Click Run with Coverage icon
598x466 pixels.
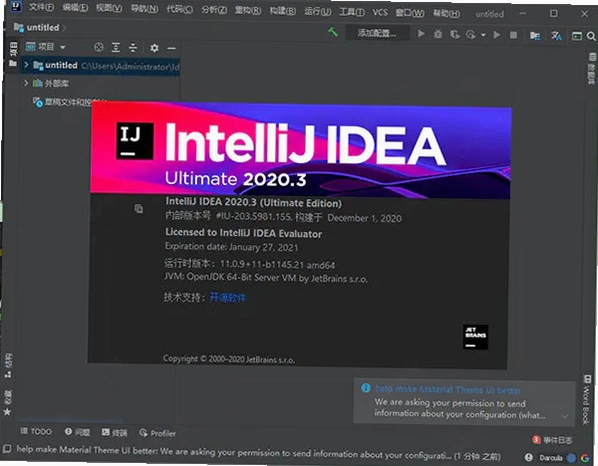click(455, 35)
